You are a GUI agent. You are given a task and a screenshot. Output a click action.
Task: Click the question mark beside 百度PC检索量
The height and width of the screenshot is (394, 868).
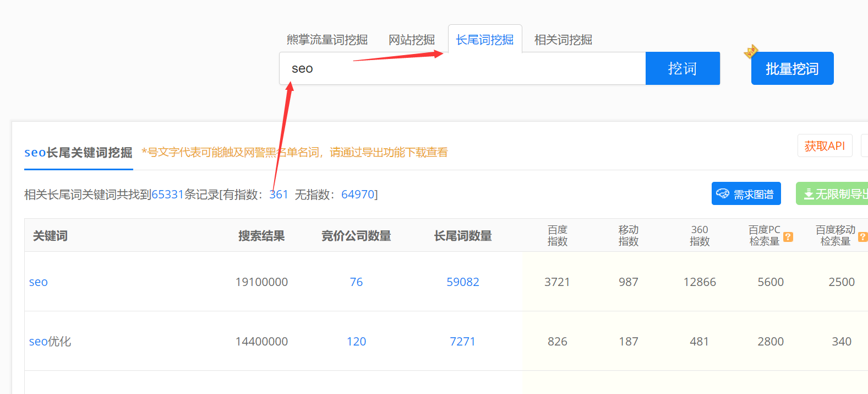pos(788,237)
